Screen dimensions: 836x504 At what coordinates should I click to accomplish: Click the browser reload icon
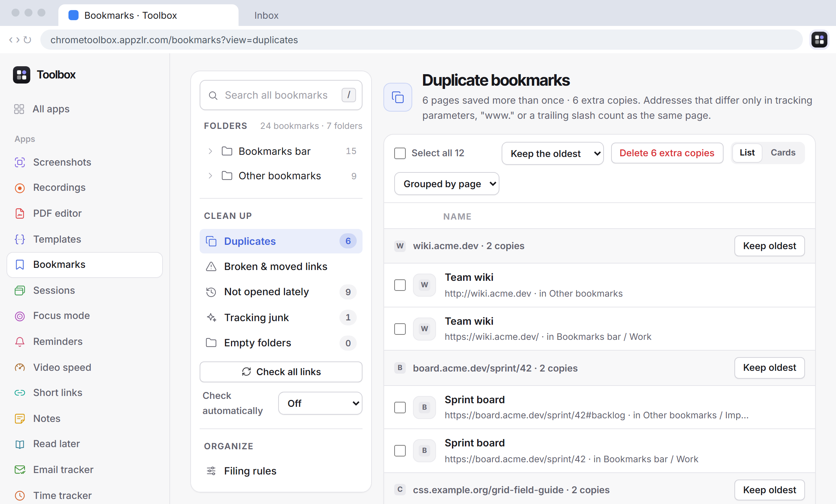pos(27,40)
